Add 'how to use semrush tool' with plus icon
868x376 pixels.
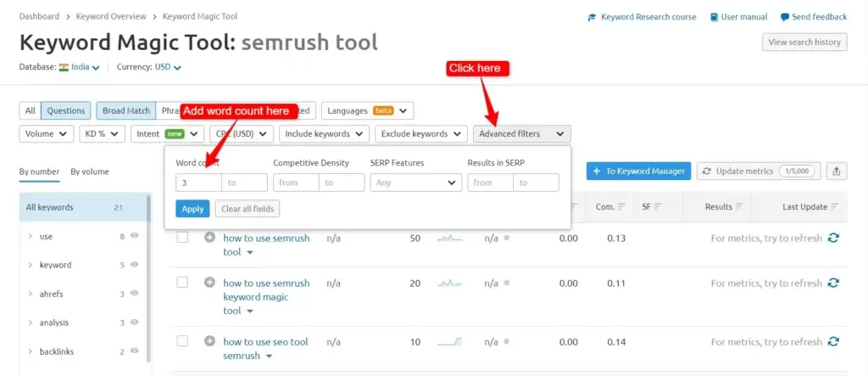click(x=209, y=238)
